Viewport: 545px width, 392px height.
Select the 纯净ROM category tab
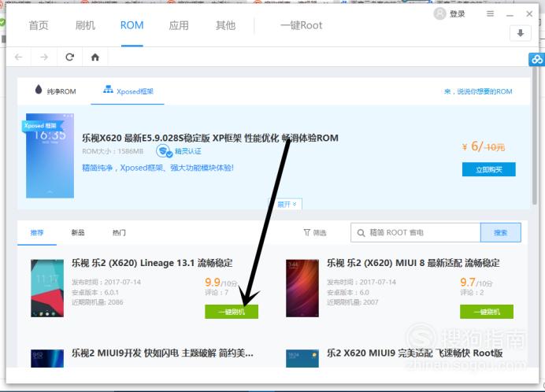[x=56, y=91]
